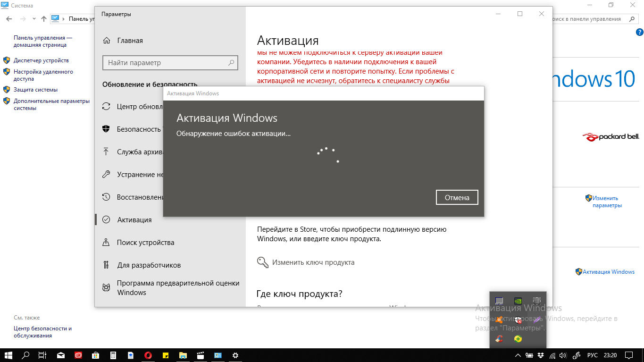Open taskbar search magnifier
This screenshot has height=362, width=644.
click(x=26, y=355)
